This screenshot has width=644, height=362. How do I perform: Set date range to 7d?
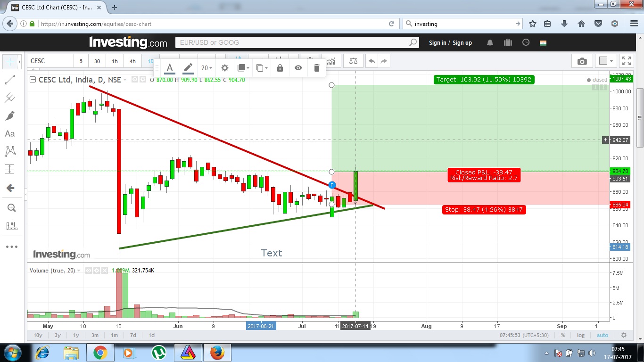coord(133,335)
